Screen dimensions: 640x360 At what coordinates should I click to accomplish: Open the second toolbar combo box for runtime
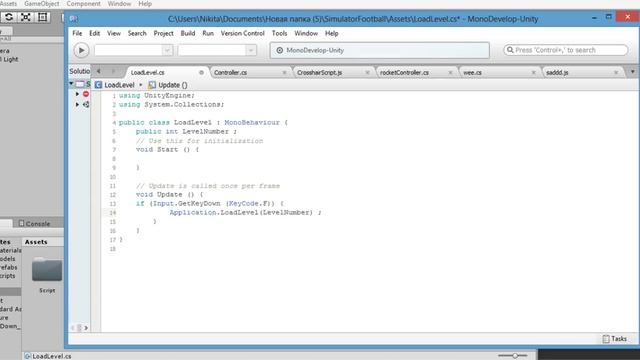point(217,50)
